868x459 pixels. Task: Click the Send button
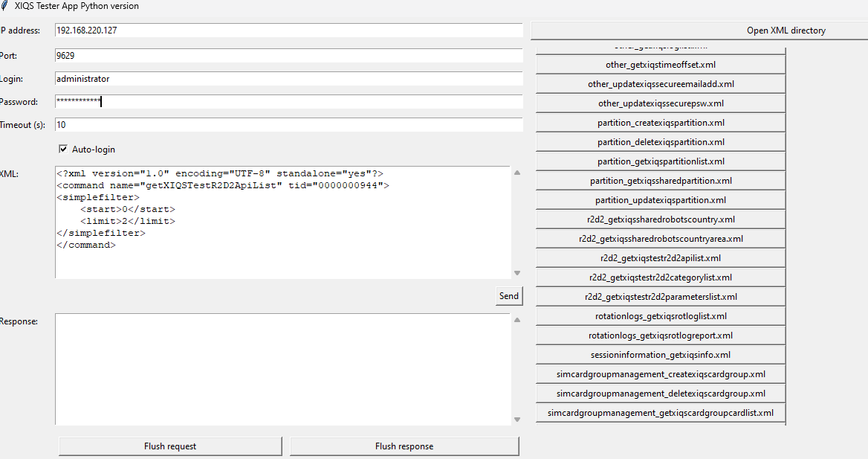509,295
